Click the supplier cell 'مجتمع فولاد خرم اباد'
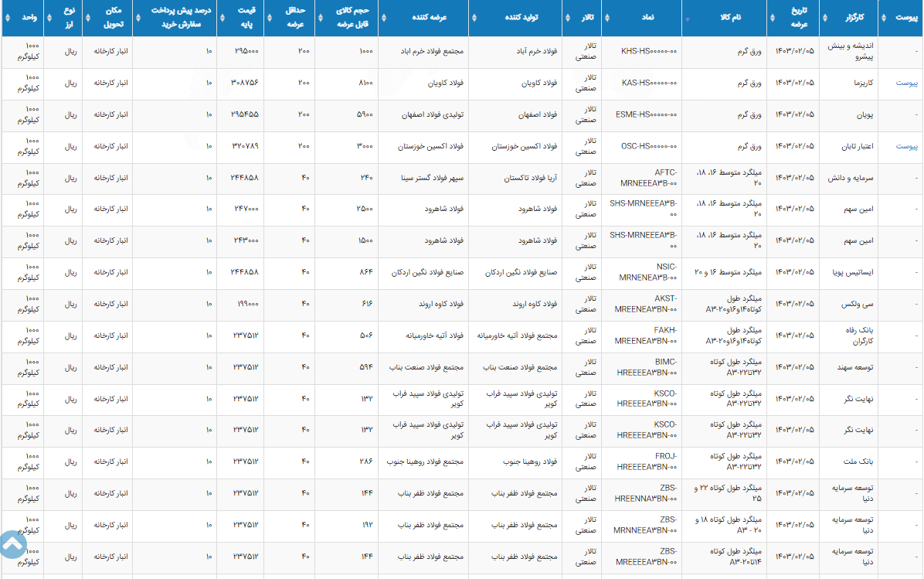Screen dimensions: 924x579 432,51
